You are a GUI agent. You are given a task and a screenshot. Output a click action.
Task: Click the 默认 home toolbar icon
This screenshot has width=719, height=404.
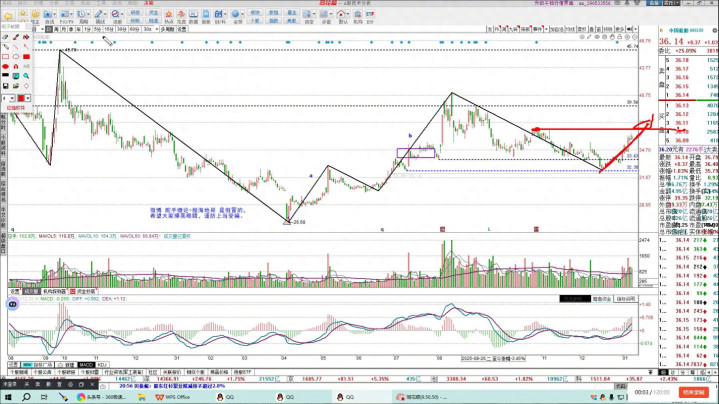pyautogui.click(x=341, y=16)
